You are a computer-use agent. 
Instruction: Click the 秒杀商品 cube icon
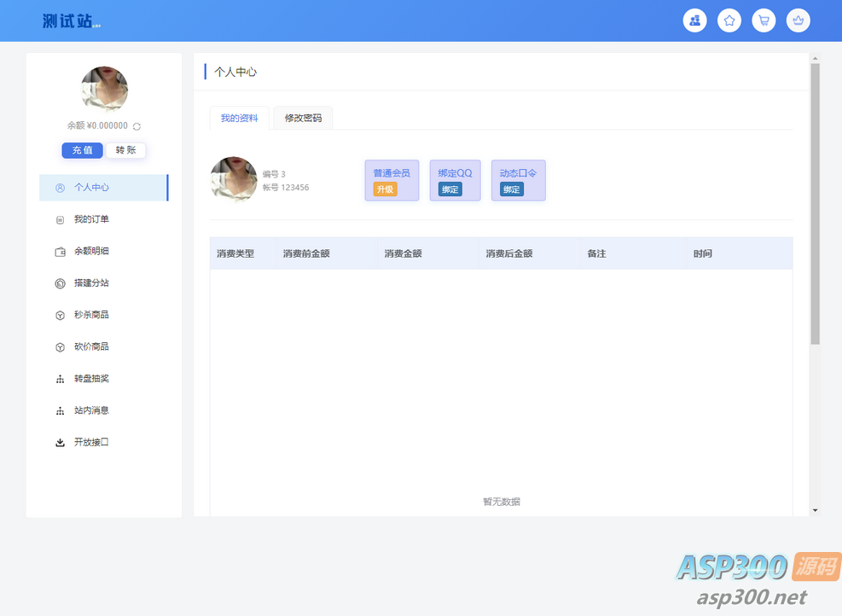pyautogui.click(x=60, y=315)
